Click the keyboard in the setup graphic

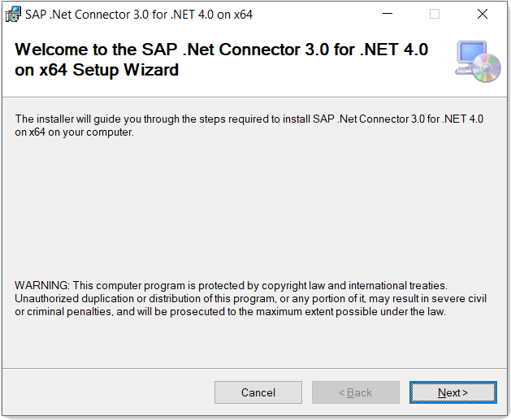coord(464,71)
